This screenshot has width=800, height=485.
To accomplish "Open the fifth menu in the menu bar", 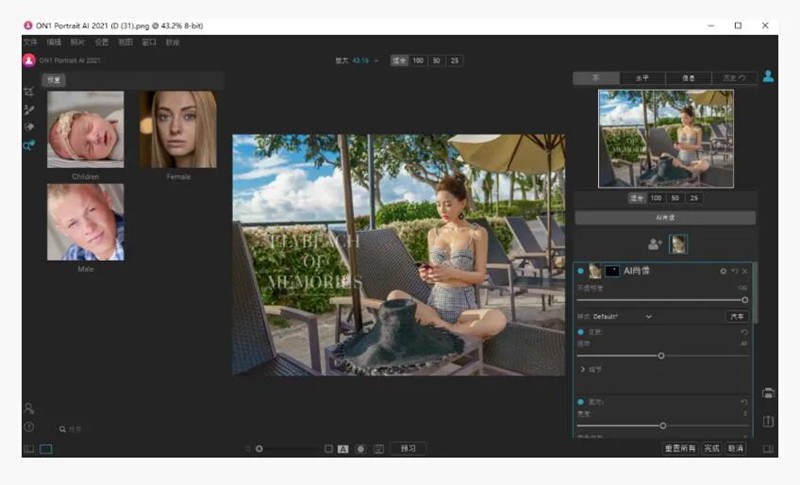I will tap(126, 42).
